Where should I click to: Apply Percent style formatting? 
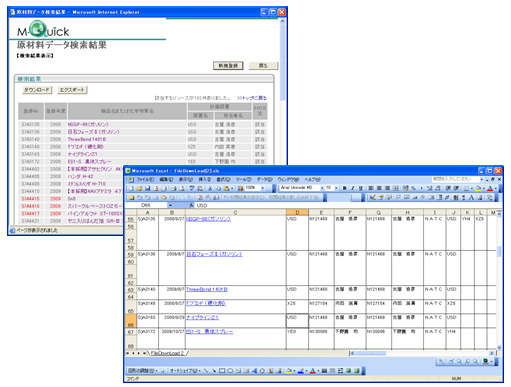(x=413, y=188)
